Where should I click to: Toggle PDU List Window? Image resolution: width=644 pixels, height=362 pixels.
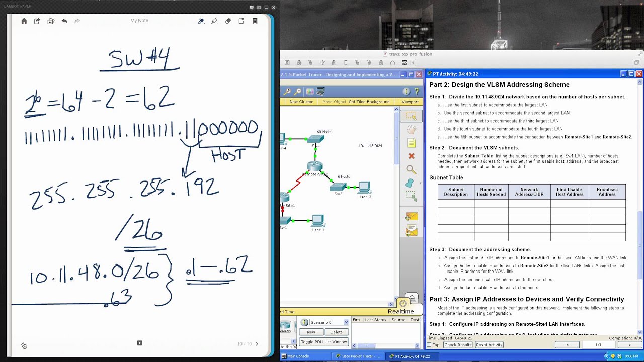pos(324,342)
